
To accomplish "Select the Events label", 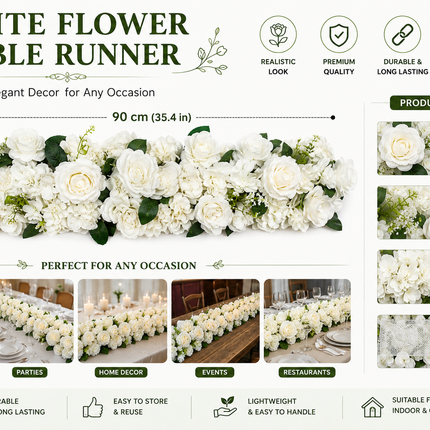I will (x=215, y=372).
